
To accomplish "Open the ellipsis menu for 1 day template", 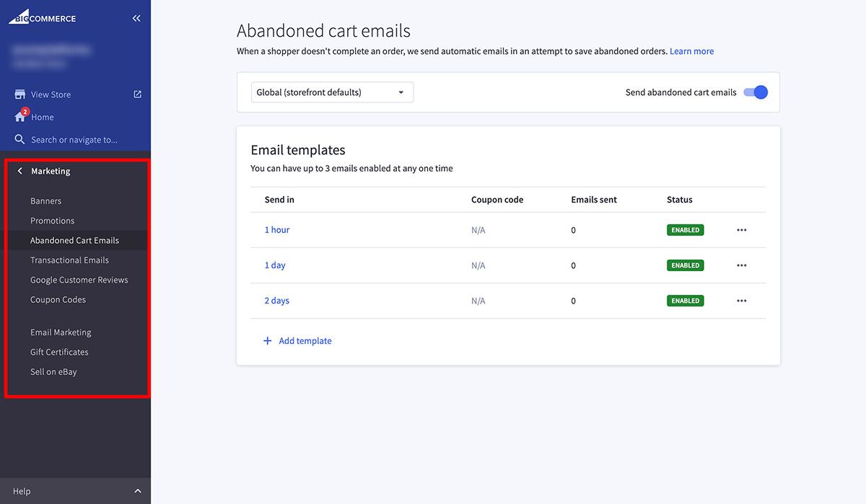I will pyautogui.click(x=741, y=265).
